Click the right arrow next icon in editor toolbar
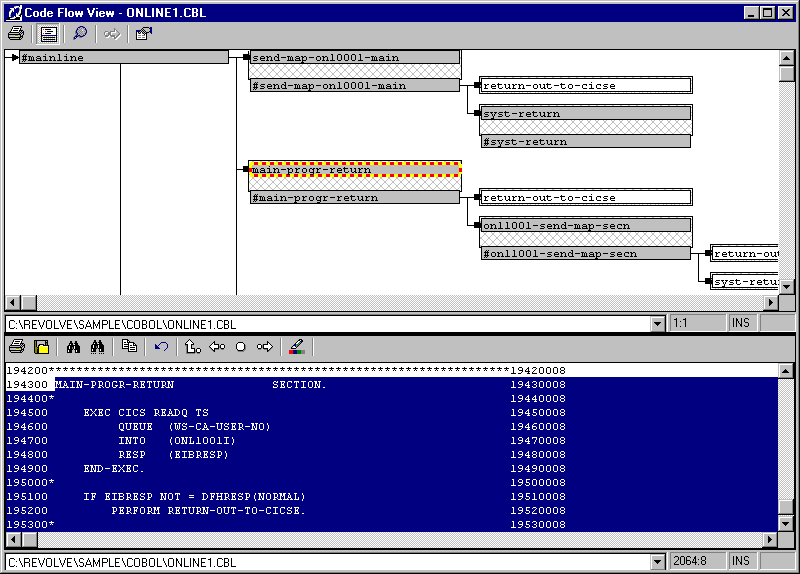This screenshot has width=800, height=574. 265,347
